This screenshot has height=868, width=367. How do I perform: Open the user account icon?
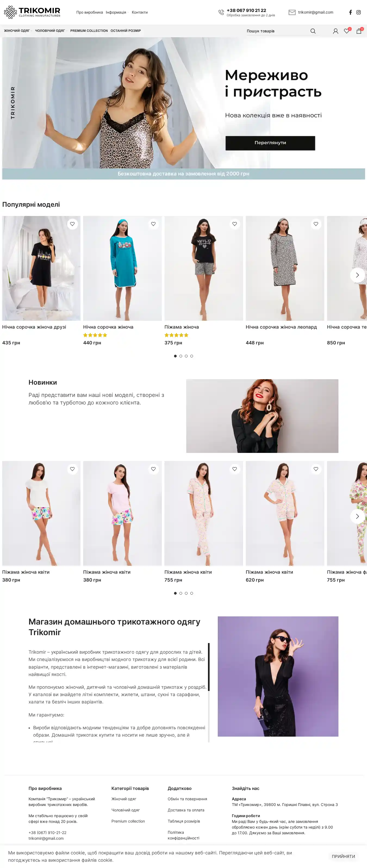tap(335, 31)
